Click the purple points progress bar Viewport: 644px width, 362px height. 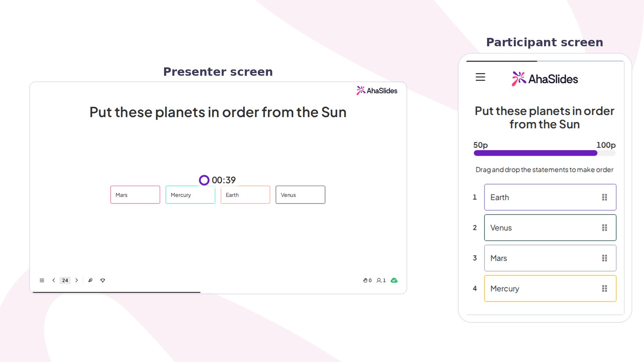click(544, 153)
